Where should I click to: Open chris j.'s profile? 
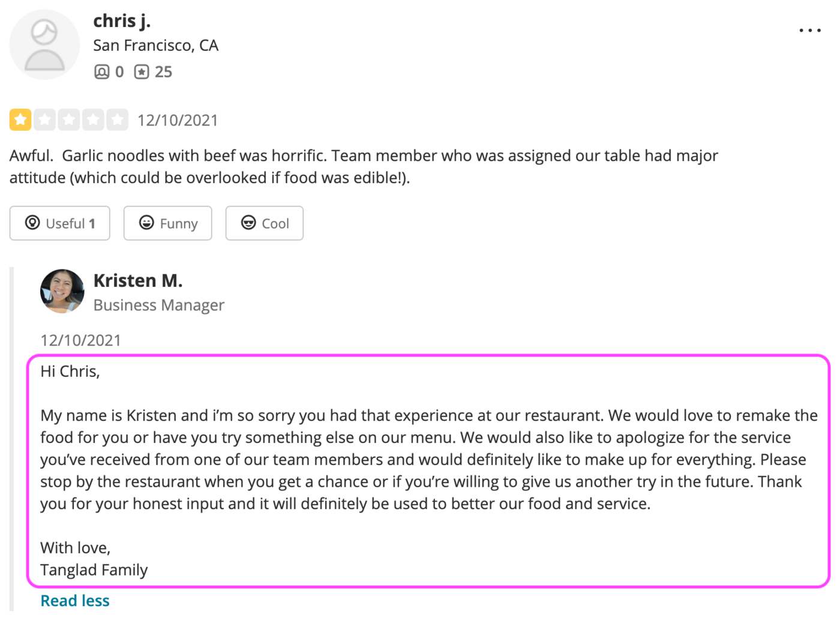[x=122, y=20]
